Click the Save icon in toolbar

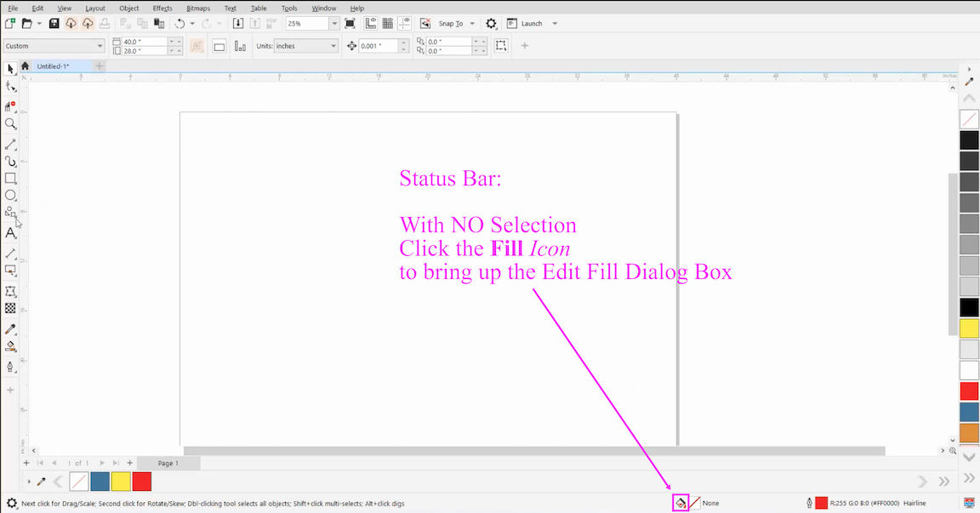click(x=54, y=24)
